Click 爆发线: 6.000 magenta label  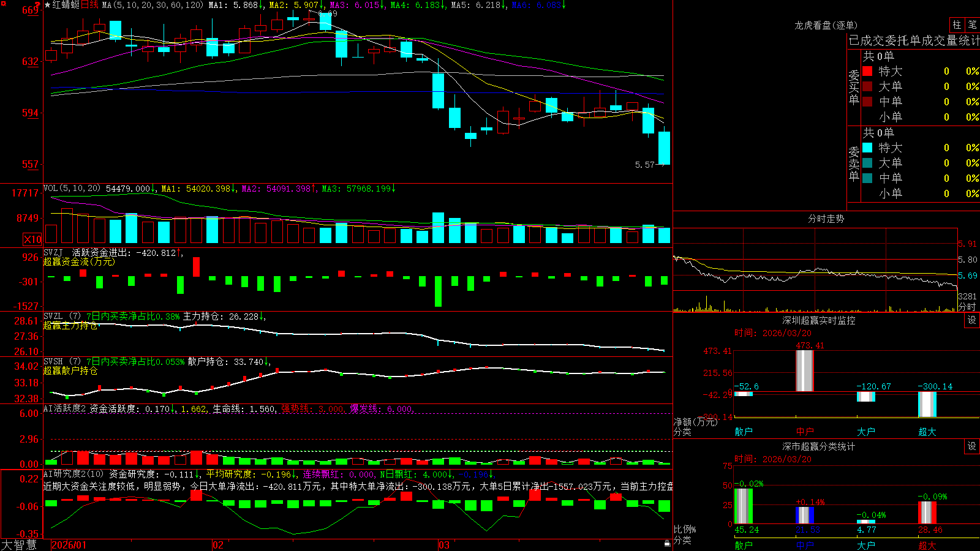pos(382,409)
